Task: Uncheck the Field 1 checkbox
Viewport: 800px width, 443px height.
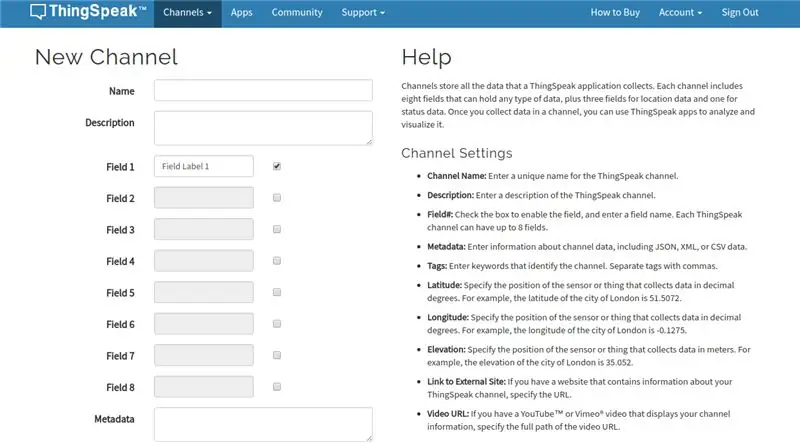Action: [x=277, y=166]
